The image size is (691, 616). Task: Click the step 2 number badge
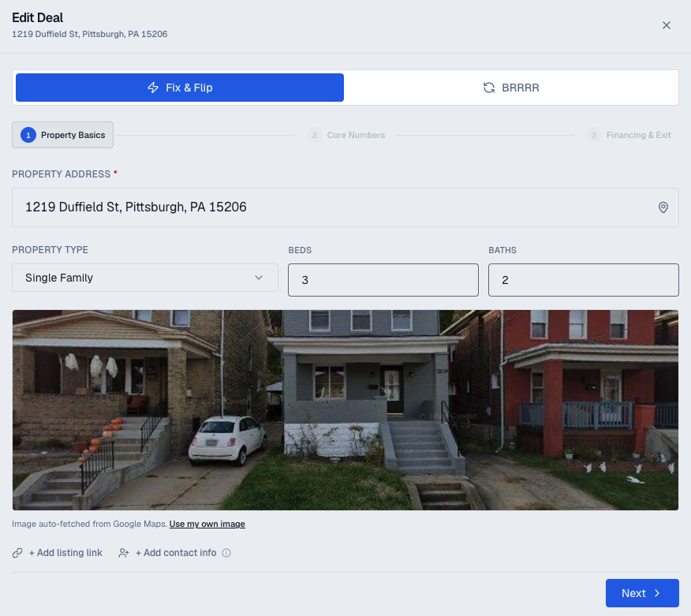tap(314, 135)
